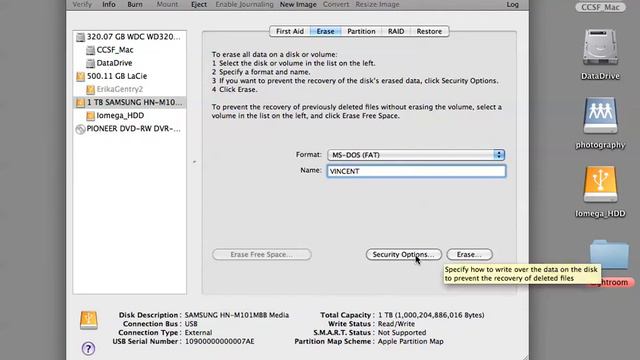This screenshot has width=640, height=360.
Task: Click Burn in the toolbar
Action: tap(135, 4)
